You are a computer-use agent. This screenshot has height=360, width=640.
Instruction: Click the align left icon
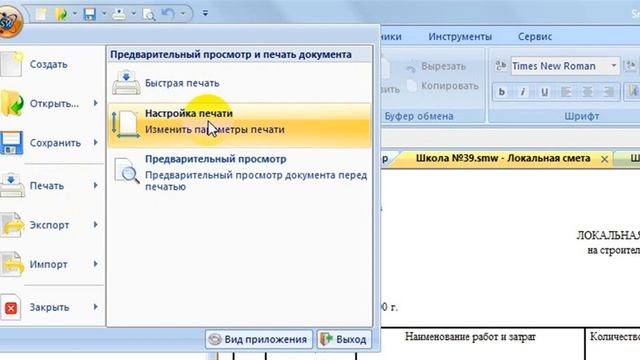coord(566,92)
